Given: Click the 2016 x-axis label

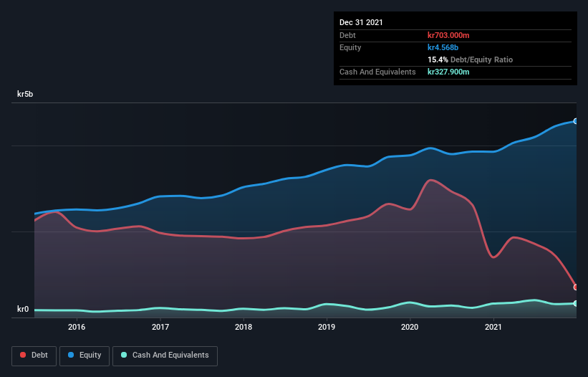Looking at the screenshot, I should click(x=77, y=327).
